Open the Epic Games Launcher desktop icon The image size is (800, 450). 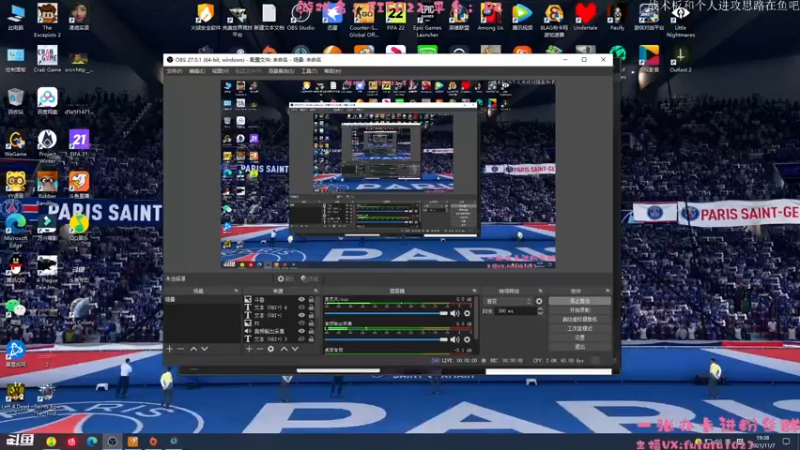tap(428, 20)
